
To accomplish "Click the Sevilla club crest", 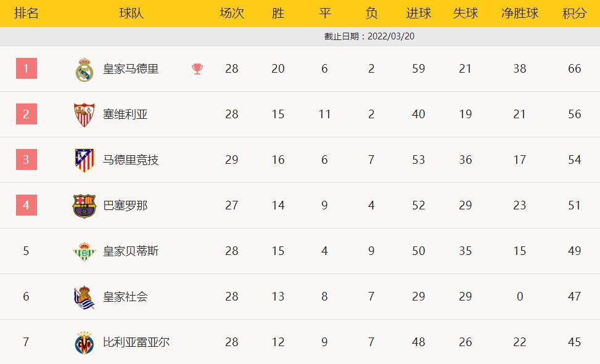I will click(84, 115).
